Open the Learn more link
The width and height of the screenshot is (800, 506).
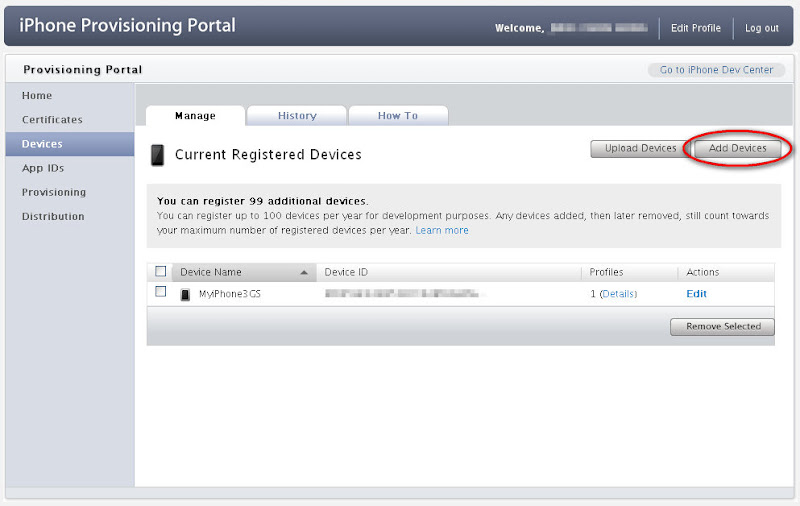(x=442, y=230)
